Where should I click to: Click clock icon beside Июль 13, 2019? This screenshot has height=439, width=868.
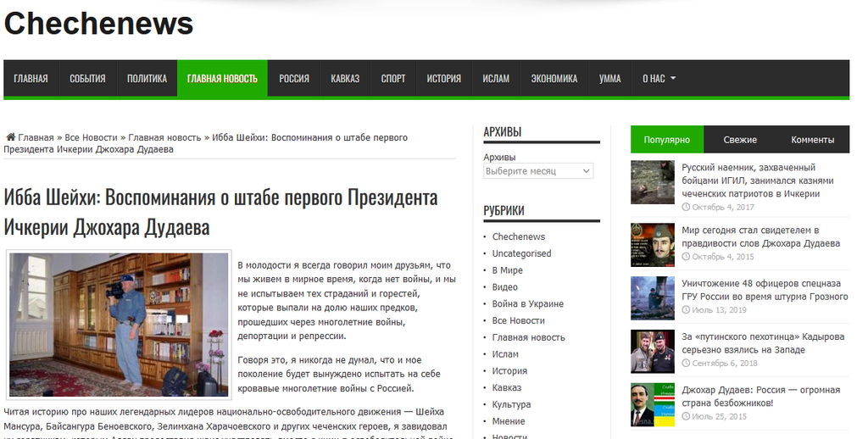(x=686, y=310)
